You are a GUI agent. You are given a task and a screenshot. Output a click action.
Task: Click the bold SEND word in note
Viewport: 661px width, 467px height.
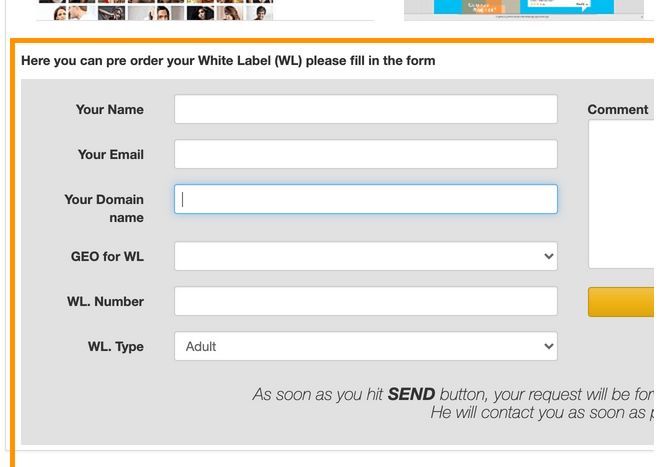tap(411, 394)
